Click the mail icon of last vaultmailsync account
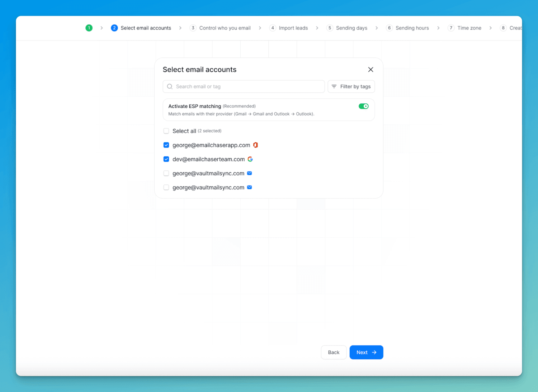The image size is (538, 392). tap(250, 187)
